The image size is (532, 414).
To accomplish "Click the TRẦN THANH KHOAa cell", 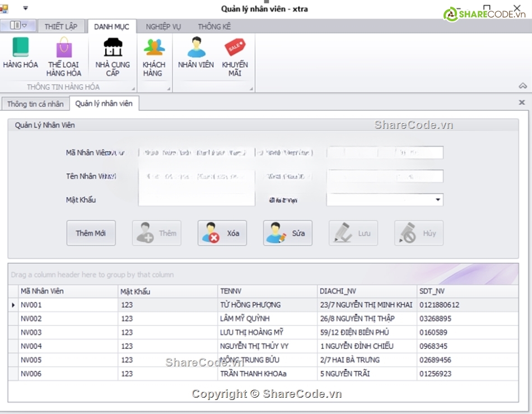I will [x=267, y=374].
